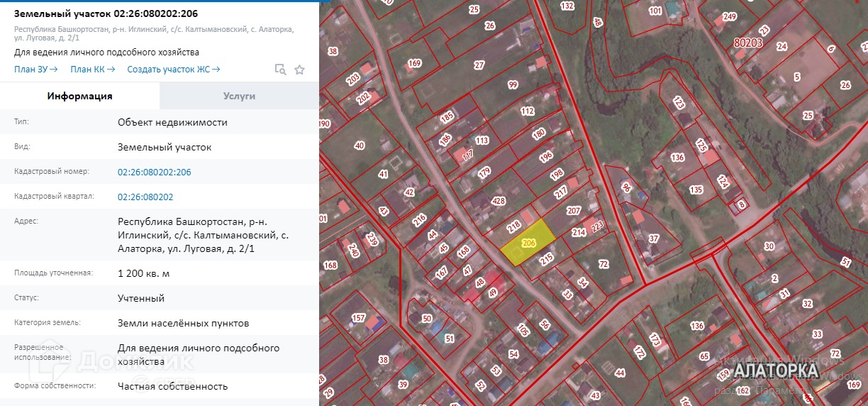Screen dimensions: 868x406
Task: Click parcel label 37 on map
Action: click(654, 238)
